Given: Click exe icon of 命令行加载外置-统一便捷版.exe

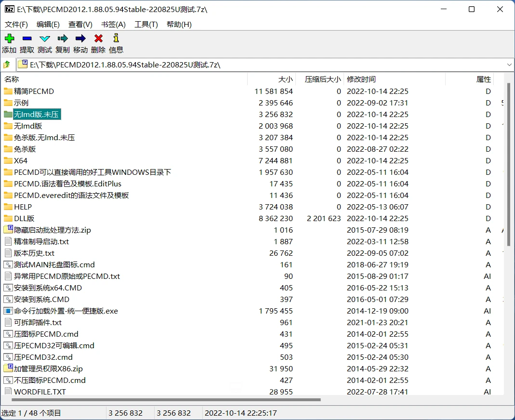Looking at the screenshot, I should pyautogui.click(x=8, y=311).
